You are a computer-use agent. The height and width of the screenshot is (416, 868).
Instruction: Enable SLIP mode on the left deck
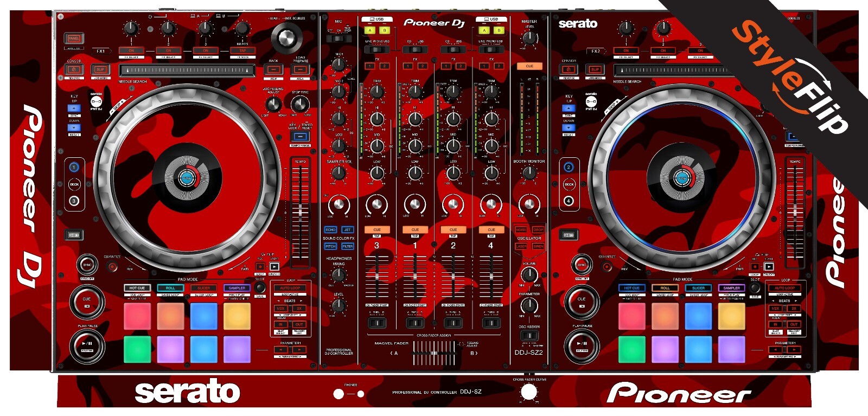pos(100,69)
